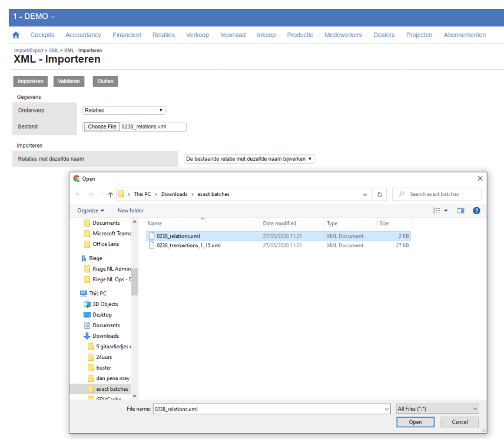Select the Downloads item in the sidebar
This screenshot has width=504, height=439.
coord(106,335)
